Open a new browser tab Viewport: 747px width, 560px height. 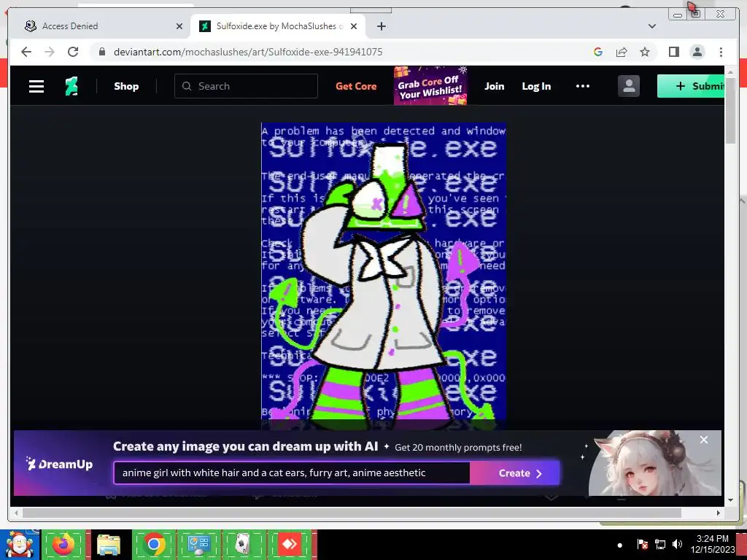(x=381, y=26)
